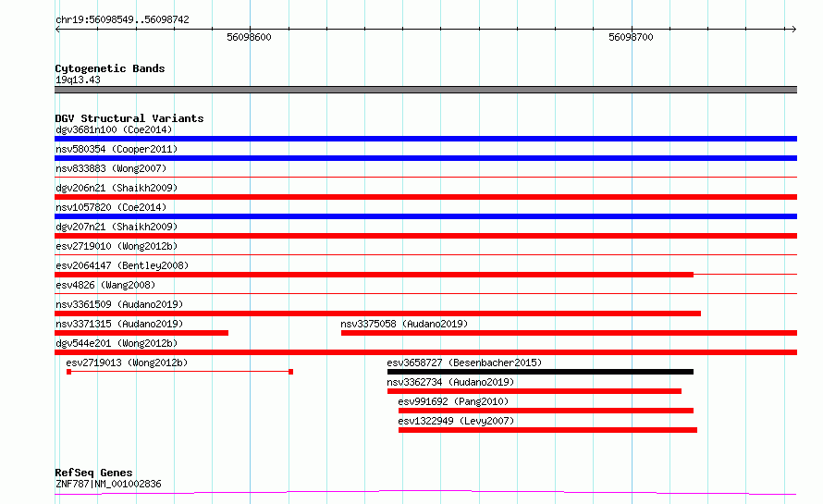The width and height of the screenshot is (823, 504).
Task: Click the dgv544e201 (Wong2012b) label
Action: coord(117,343)
